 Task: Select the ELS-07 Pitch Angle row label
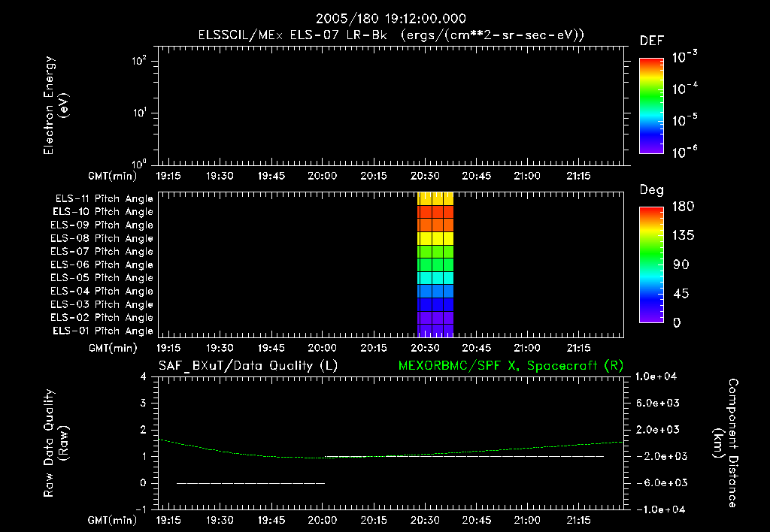click(x=102, y=251)
